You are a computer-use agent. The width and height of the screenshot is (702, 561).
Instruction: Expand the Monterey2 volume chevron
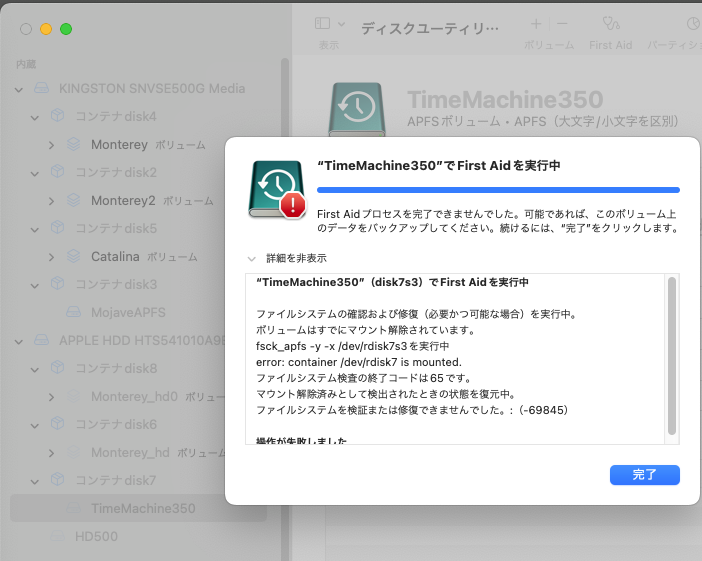click(x=51, y=201)
